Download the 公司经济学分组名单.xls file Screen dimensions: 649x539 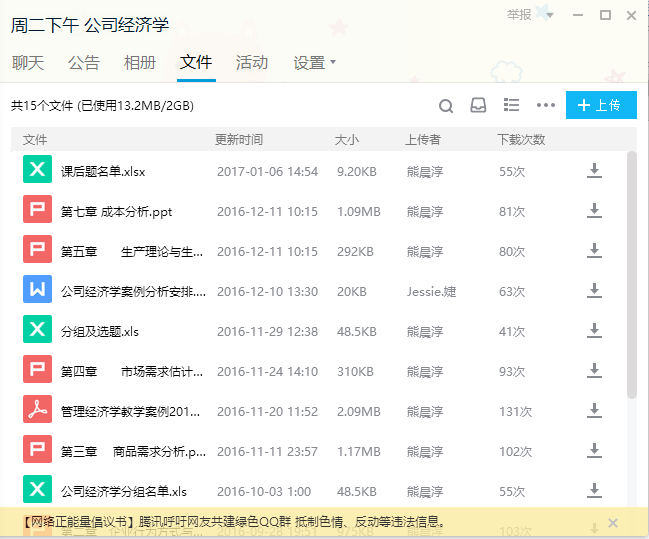594,491
